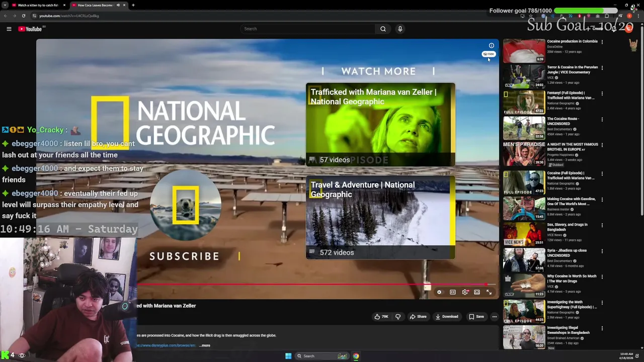Switch to theater mode

[477, 292]
